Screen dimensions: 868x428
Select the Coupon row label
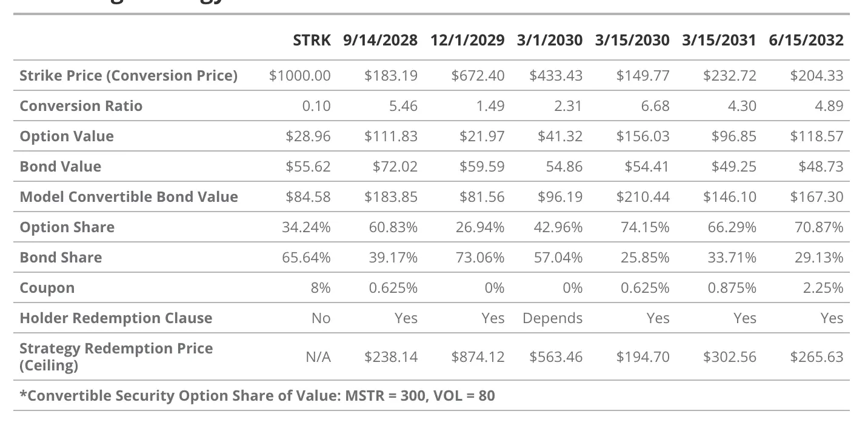(47, 288)
